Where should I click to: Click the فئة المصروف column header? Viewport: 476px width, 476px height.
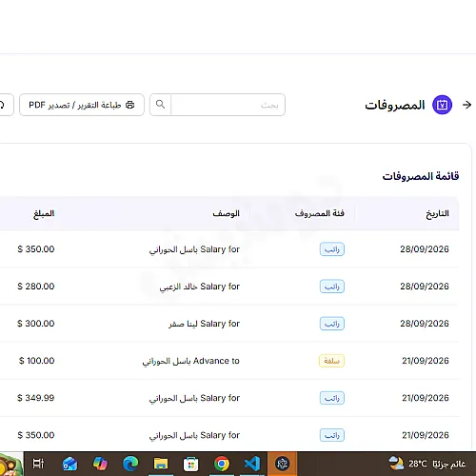320,213
